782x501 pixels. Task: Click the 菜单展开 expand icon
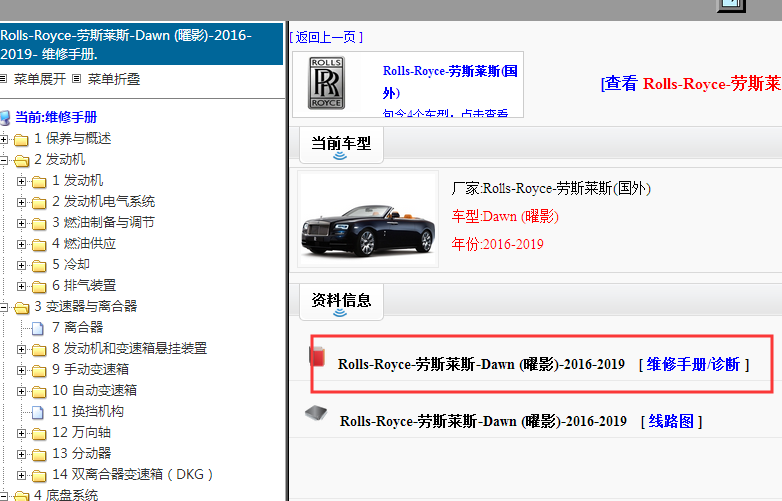click(3, 79)
